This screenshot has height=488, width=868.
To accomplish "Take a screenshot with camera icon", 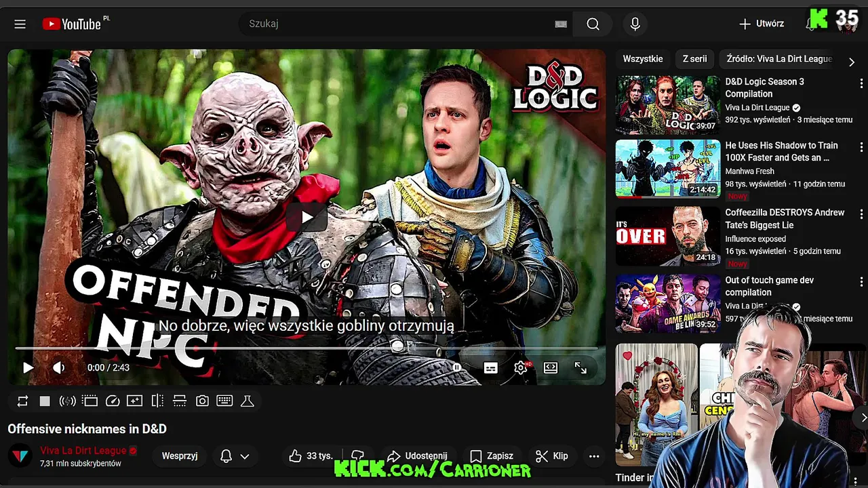I will [202, 401].
